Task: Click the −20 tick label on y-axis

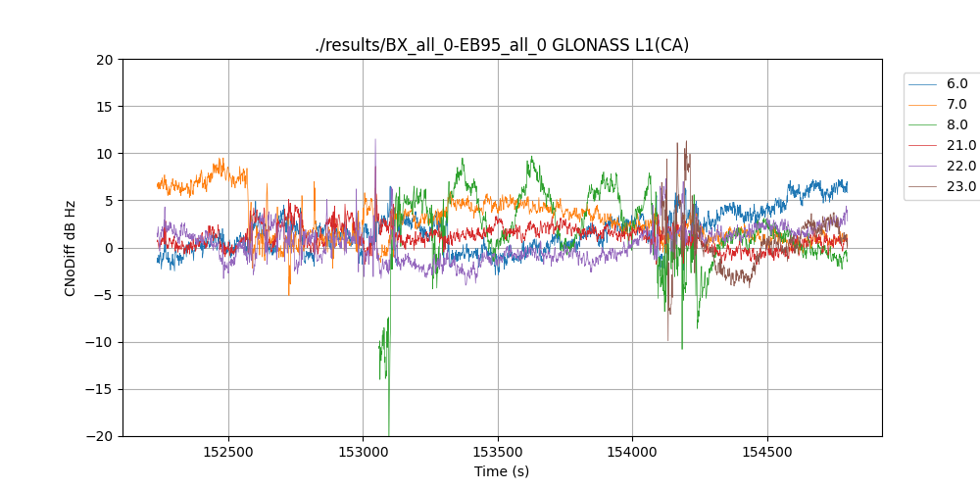Action: (101, 436)
